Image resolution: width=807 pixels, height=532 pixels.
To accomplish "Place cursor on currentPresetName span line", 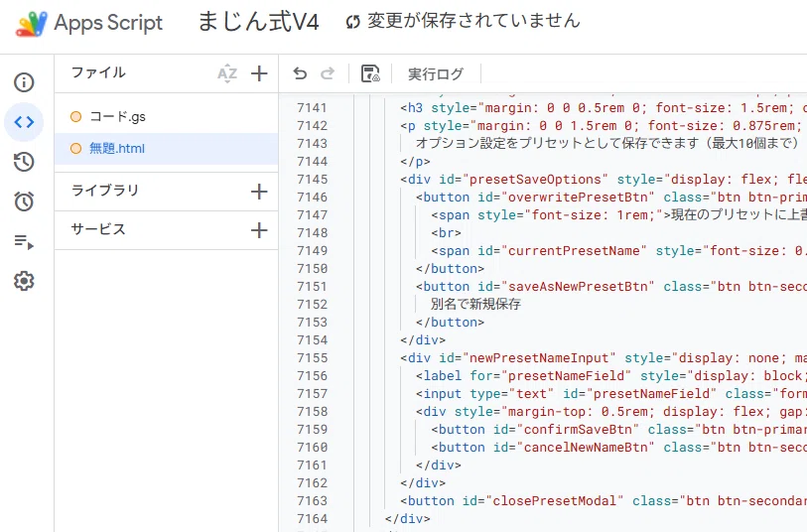I will click(618, 251).
